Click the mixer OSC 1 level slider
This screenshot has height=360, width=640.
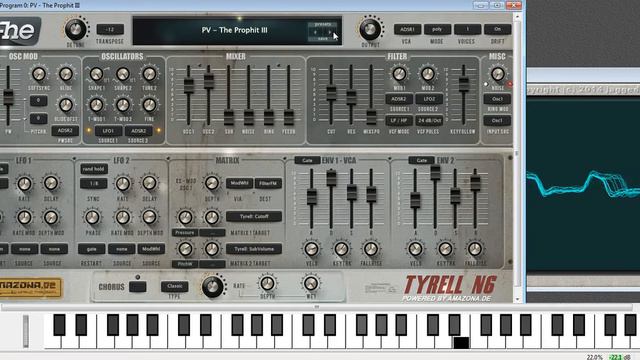tap(189, 86)
